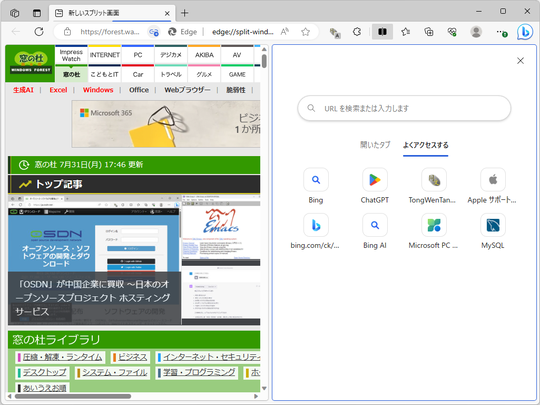540x405 pixels.
Task: Open the tab actions menu icon
Action: [x=37, y=13]
